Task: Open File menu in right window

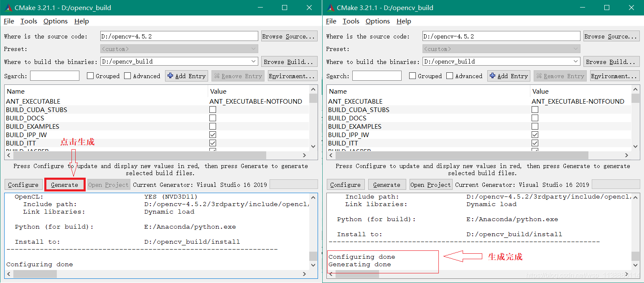Action: [x=331, y=21]
